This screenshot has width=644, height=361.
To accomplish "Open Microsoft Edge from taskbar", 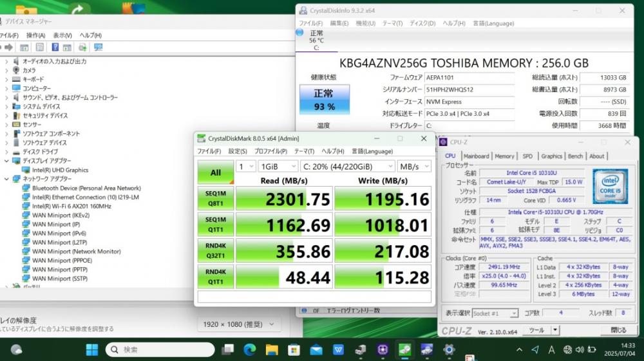I will (249, 349).
